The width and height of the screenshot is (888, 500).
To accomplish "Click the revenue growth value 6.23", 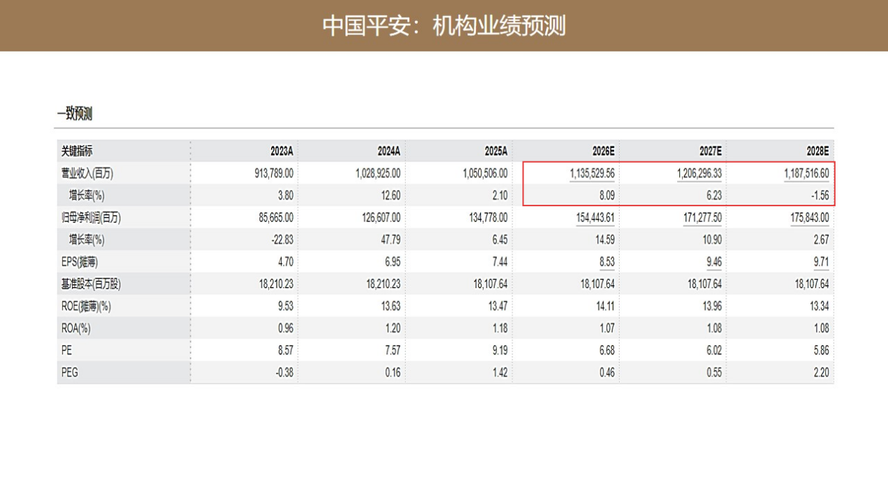I will pyautogui.click(x=714, y=195).
